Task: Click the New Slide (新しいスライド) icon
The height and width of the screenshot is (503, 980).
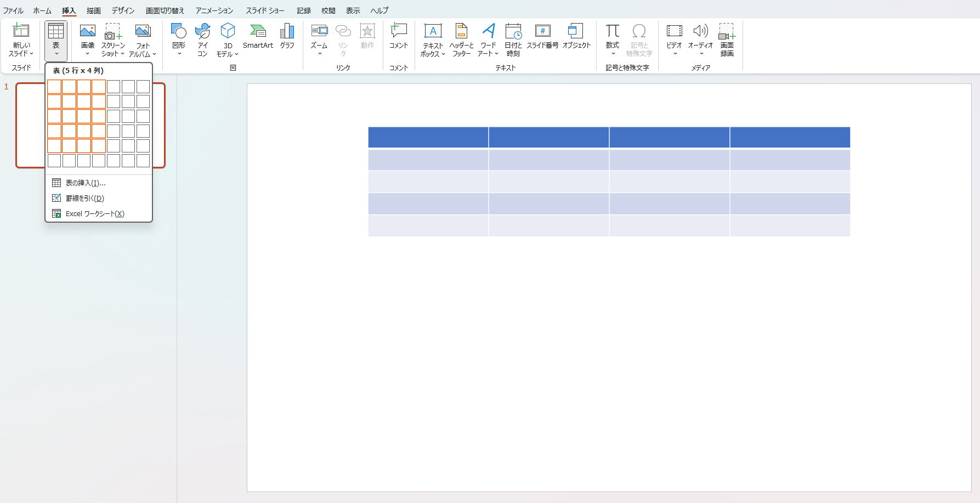Action: (x=21, y=31)
